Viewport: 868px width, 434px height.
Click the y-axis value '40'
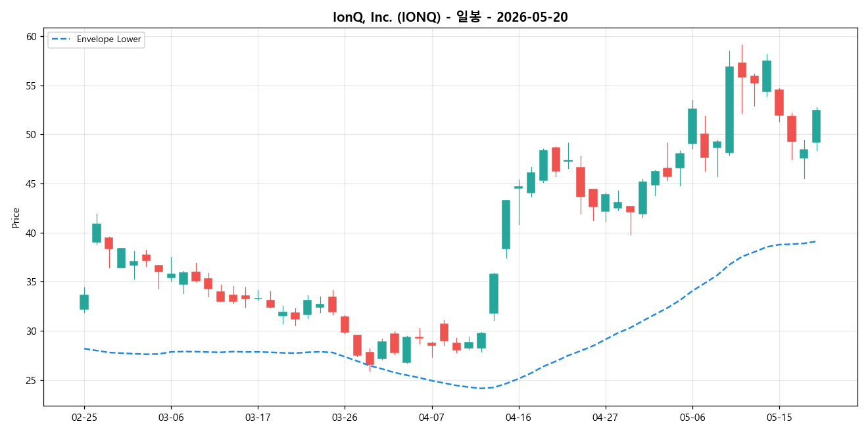click(x=33, y=233)
